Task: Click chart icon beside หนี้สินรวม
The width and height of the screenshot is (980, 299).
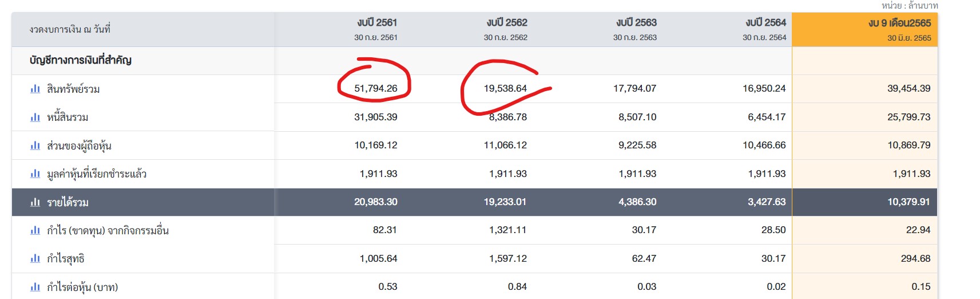Action: point(35,117)
